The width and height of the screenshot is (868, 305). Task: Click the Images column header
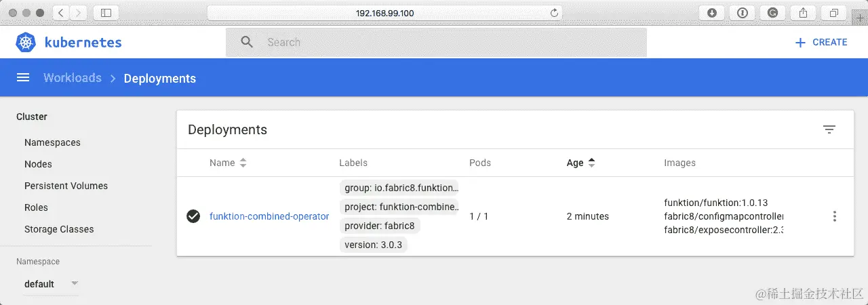tap(679, 163)
